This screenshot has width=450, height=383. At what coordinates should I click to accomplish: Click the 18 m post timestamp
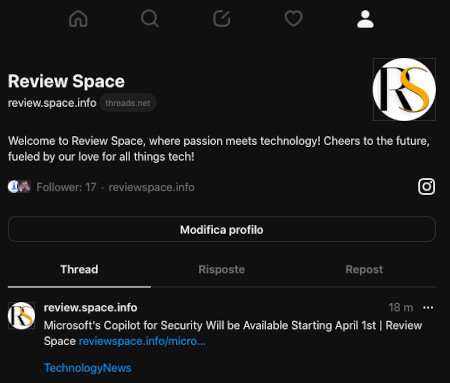pyautogui.click(x=401, y=307)
